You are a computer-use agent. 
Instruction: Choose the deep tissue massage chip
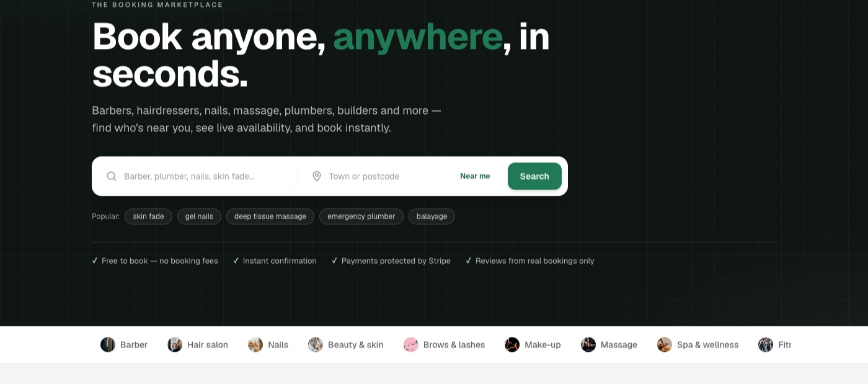[270, 216]
